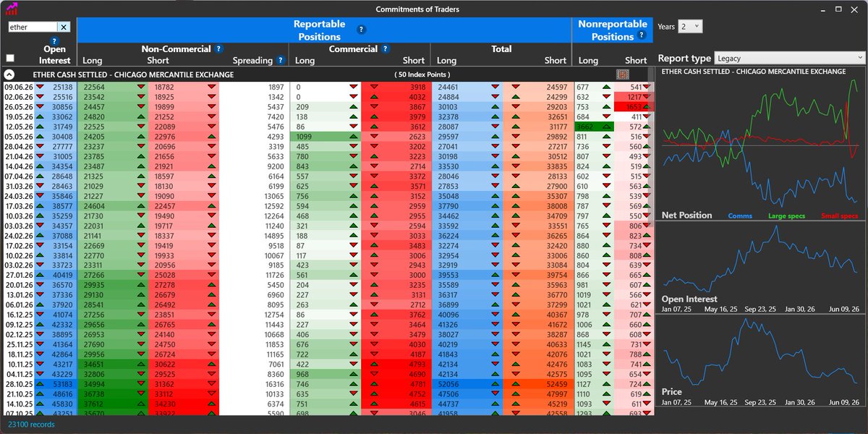The height and width of the screenshot is (434, 868).
Task: Click the 50 Index Points label
Action: click(422, 74)
